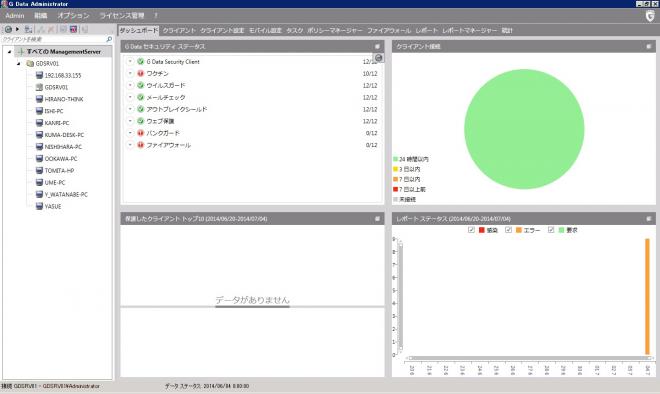The height and width of the screenshot is (394, 660).
Task: Click the green status icon for アウトブレイクシールド
Action: pos(141,109)
